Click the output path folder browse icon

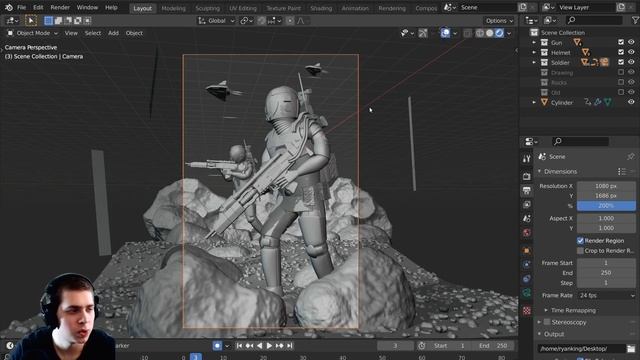pyautogui.click(x=631, y=349)
